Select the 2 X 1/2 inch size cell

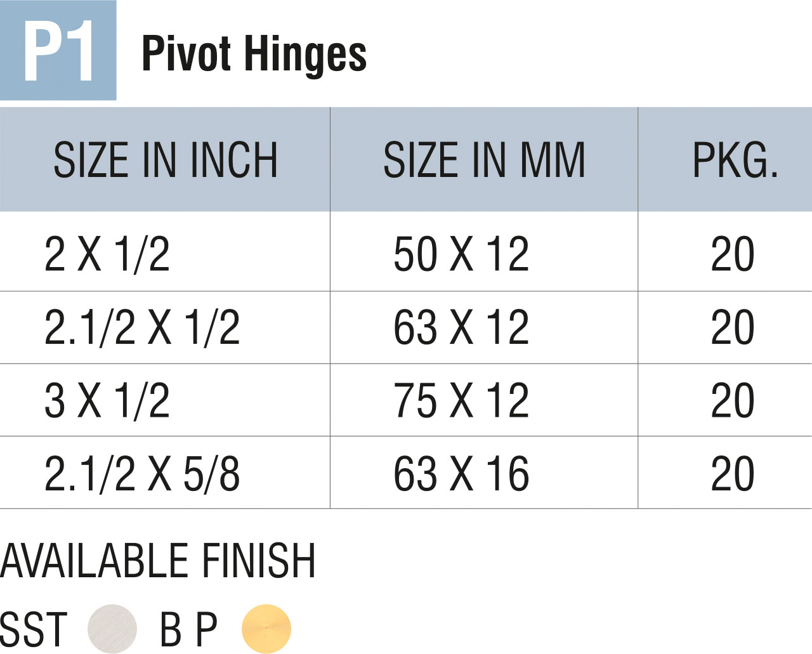pos(107,254)
